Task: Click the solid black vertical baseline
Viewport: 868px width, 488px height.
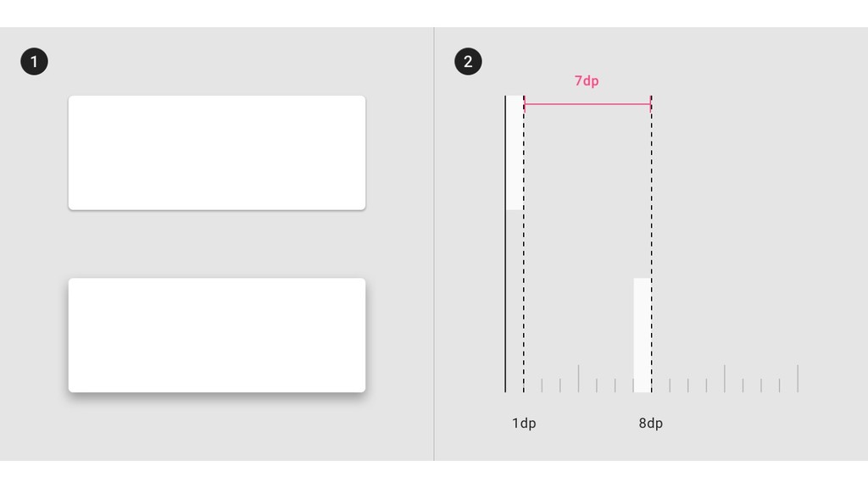Action: pyautogui.click(x=505, y=244)
